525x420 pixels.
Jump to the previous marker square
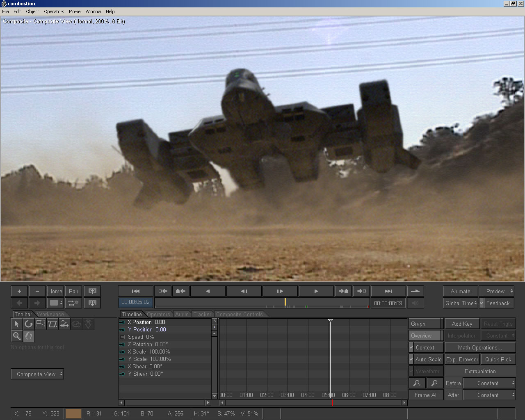163,291
